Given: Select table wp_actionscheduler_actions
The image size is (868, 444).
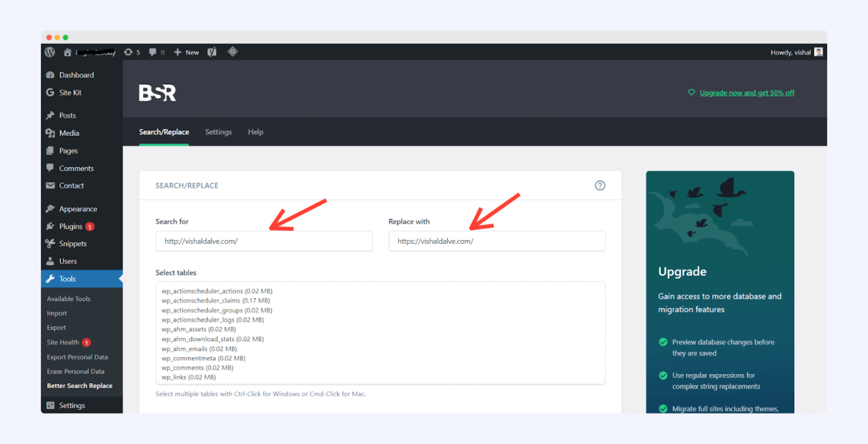Looking at the screenshot, I should pyautogui.click(x=217, y=291).
